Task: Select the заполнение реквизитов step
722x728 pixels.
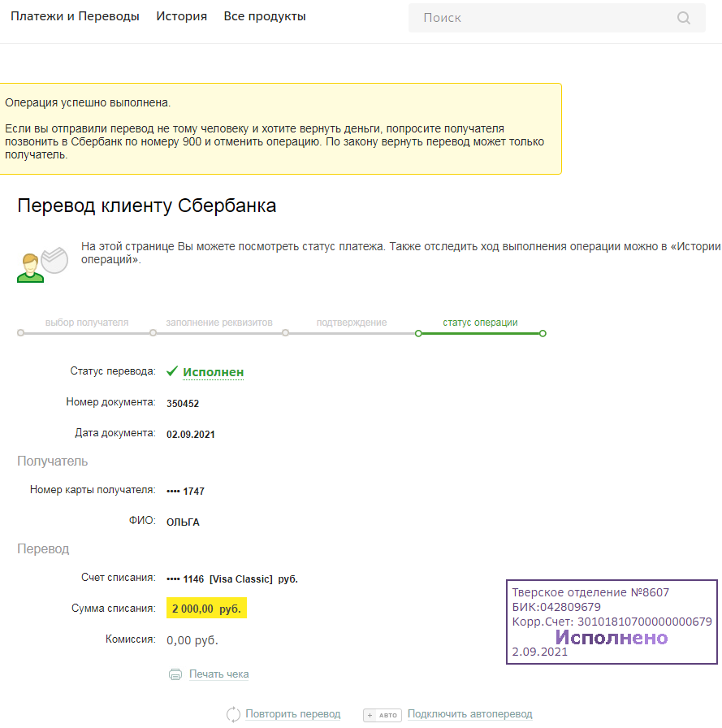Action: tap(219, 323)
